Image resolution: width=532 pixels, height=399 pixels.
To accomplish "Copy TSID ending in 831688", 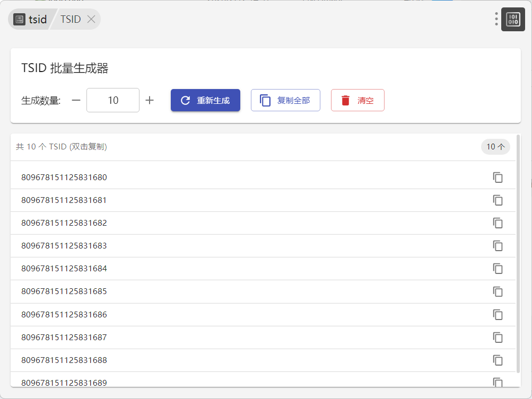I will [498, 360].
